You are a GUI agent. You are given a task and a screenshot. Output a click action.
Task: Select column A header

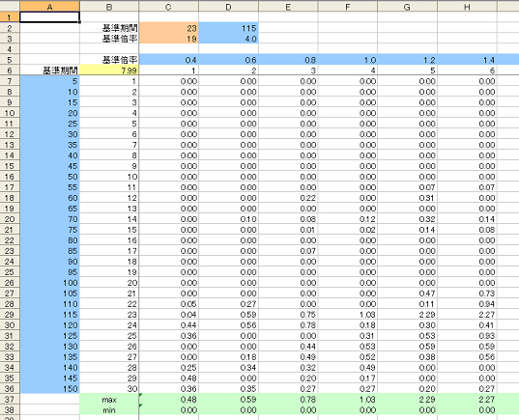pos(49,7)
